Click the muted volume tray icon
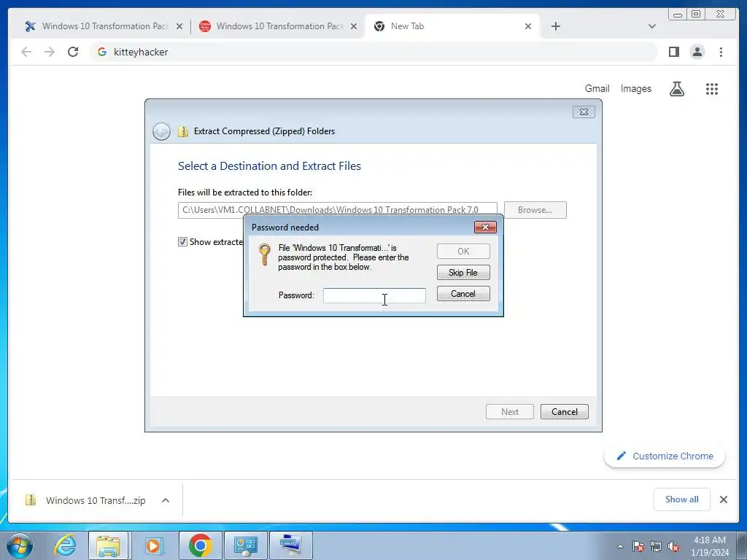Image resolution: width=747 pixels, height=560 pixels. coord(673,546)
